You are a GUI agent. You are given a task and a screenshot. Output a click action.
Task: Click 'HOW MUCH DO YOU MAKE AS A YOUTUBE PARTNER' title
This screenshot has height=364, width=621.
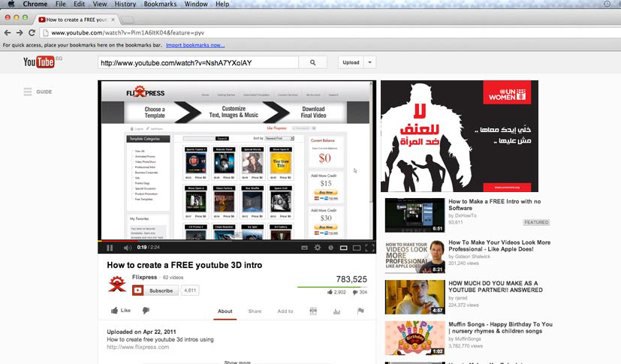(496, 287)
